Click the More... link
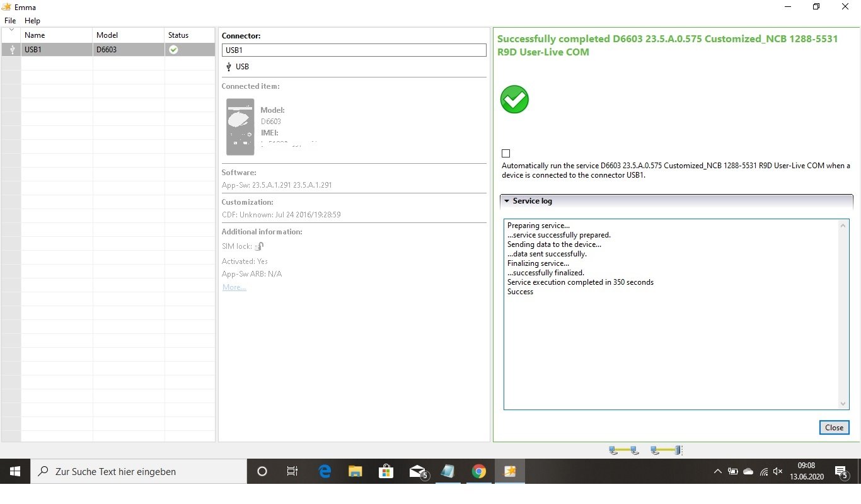861x504 pixels. (x=234, y=287)
